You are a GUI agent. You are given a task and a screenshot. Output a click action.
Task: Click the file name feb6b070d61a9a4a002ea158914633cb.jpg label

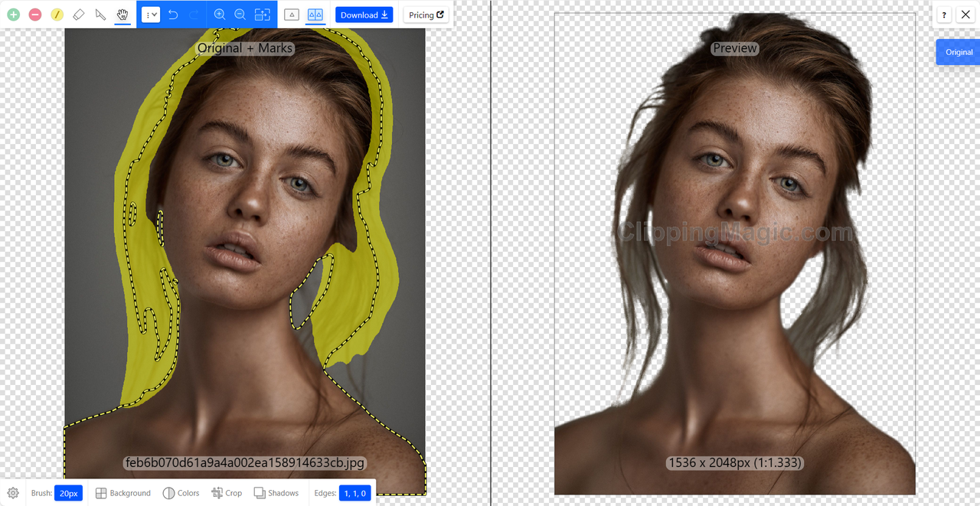click(x=244, y=462)
